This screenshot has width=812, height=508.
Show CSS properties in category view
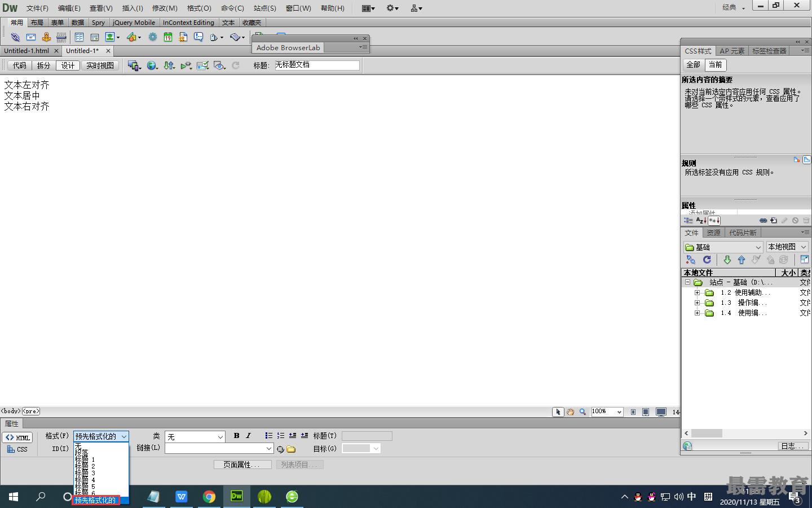click(688, 221)
